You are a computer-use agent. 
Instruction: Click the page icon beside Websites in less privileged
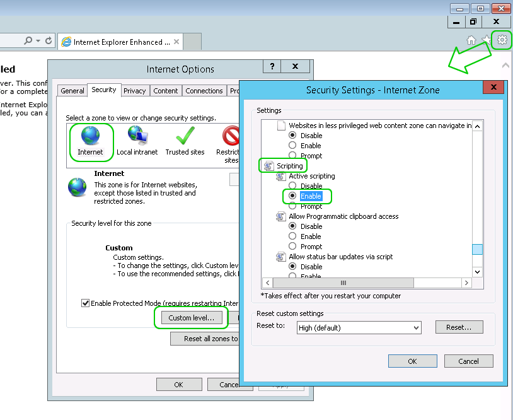coord(281,125)
